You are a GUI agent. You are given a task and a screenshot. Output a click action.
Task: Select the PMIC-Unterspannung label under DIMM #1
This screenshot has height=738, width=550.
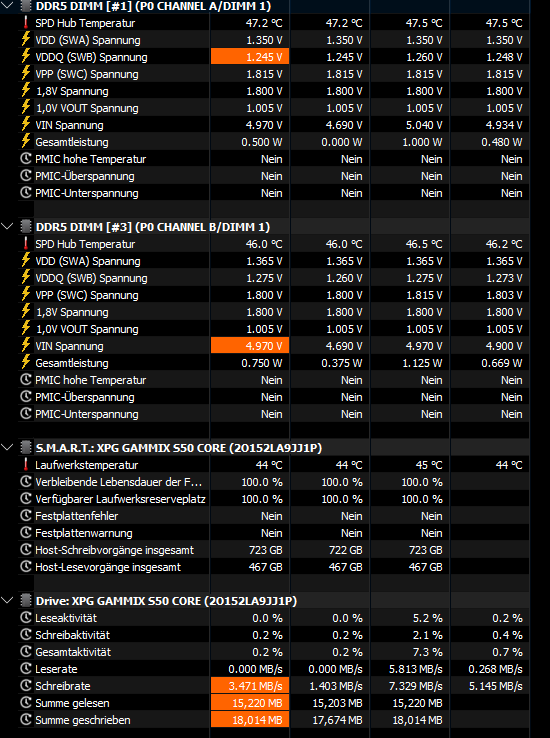[87, 193]
